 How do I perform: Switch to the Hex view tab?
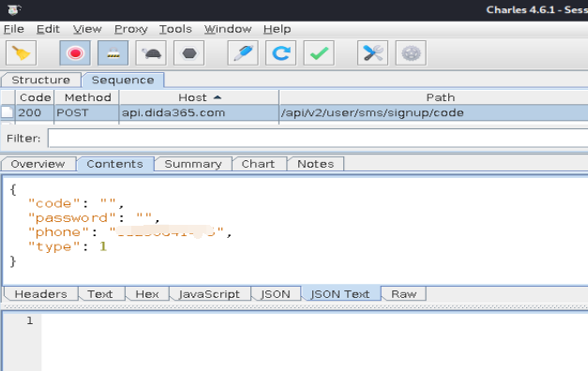[147, 294]
